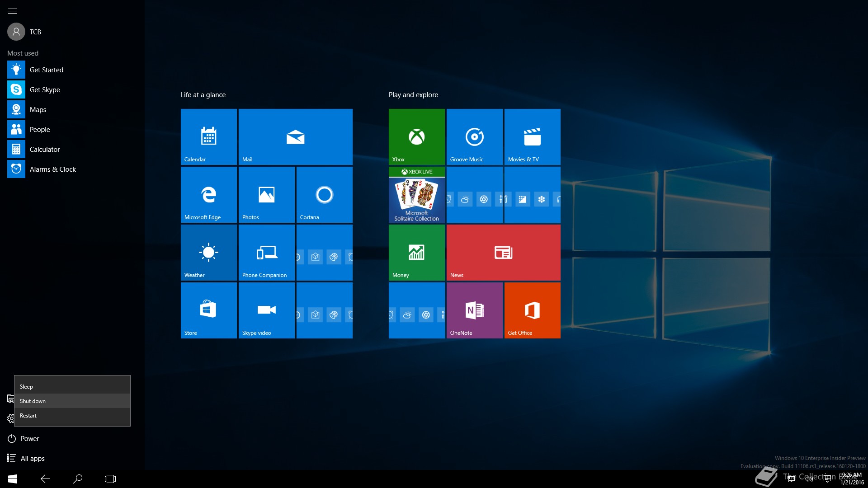Open the Store tile
This screenshot has height=488, width=868.
pyautogui.click(x=208, y=310)
